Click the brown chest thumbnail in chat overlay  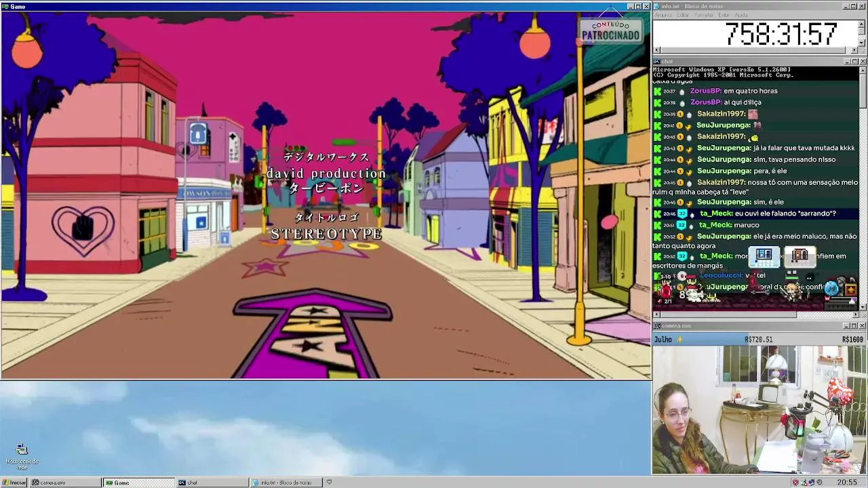pyautogui.click(x=800, y=256)
